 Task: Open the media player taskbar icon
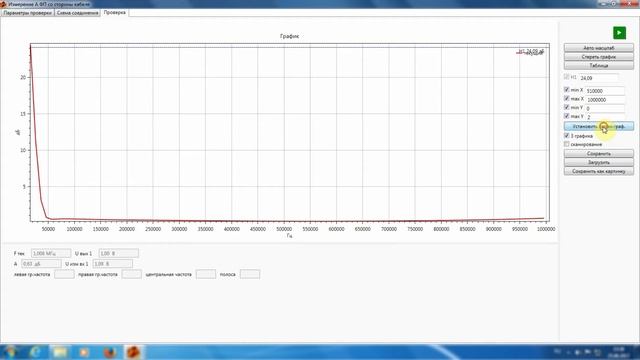84,352
